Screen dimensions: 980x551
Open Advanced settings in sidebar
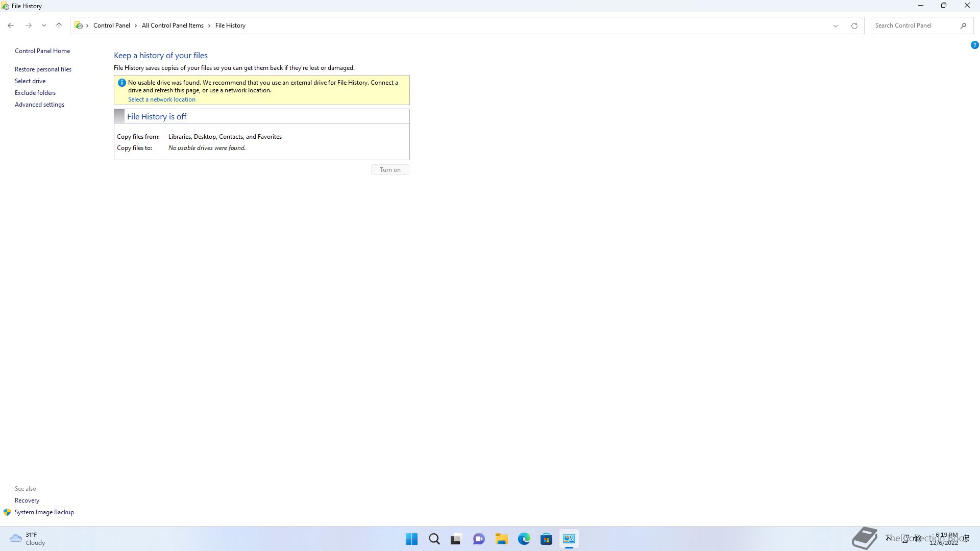(39, 105)
